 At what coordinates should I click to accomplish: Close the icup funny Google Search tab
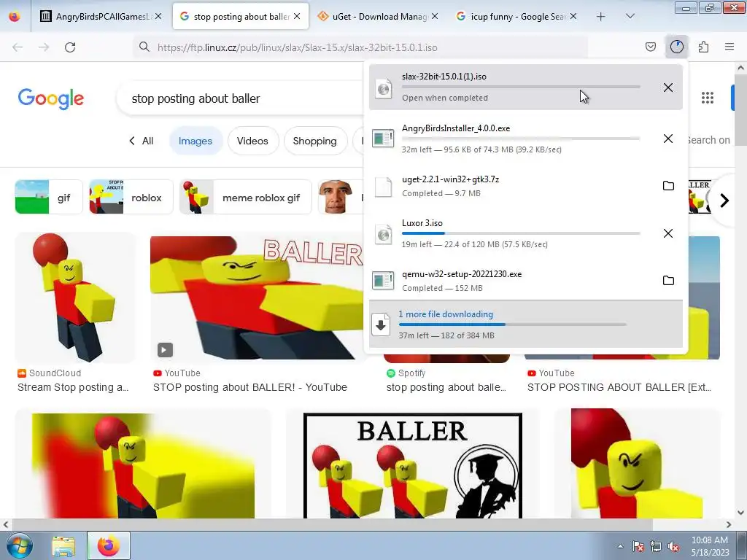(x=573, y=17)
